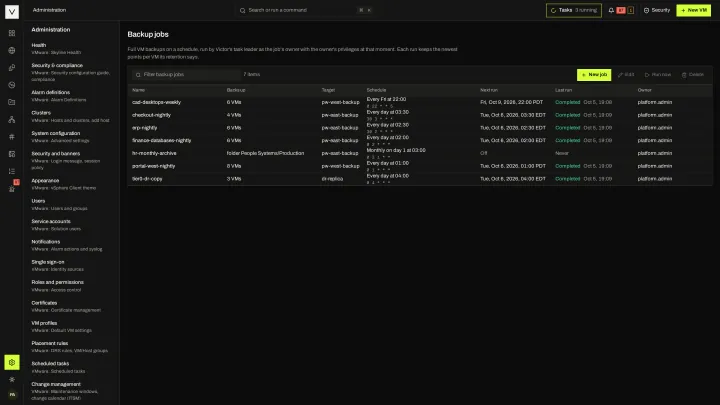
Task: Click Completed status for erp-nightly
Action: 568,128
